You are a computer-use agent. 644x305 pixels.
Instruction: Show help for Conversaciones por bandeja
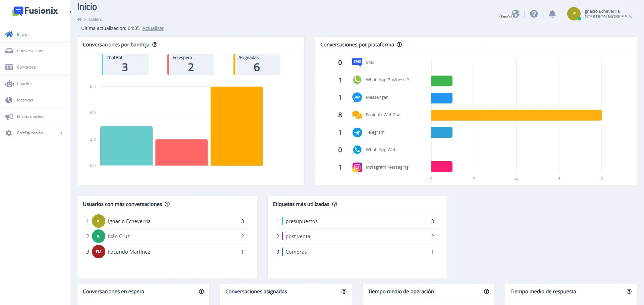[155, 45]
